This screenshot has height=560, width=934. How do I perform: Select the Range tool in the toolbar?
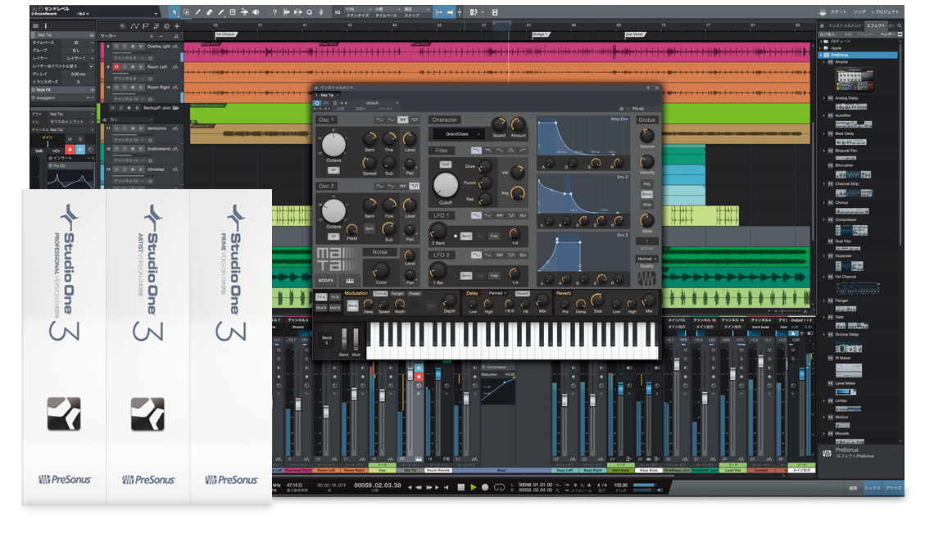pos(187,12)
